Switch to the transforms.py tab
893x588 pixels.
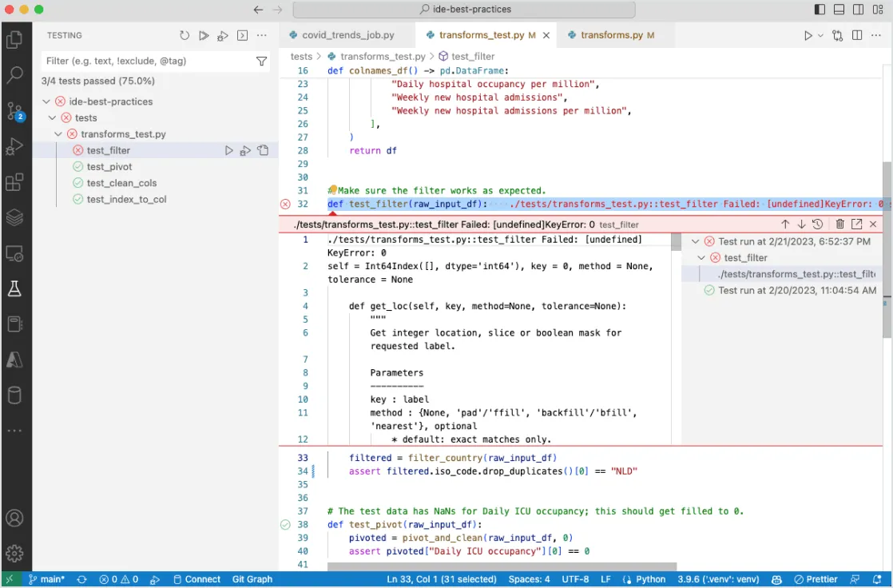tap(611, 35)
